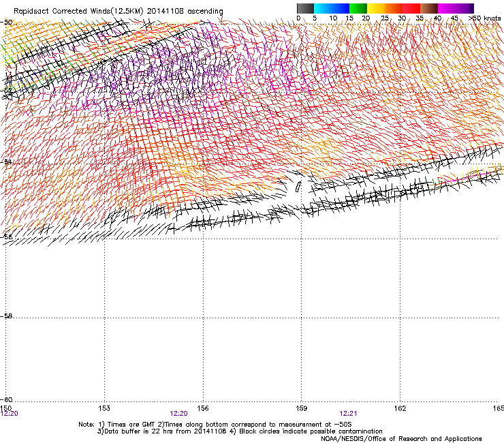This screenshot has width=504, height=443.
Task: Click the gray 0-5 knots color swatch
Action: click(x=305, y=8)
